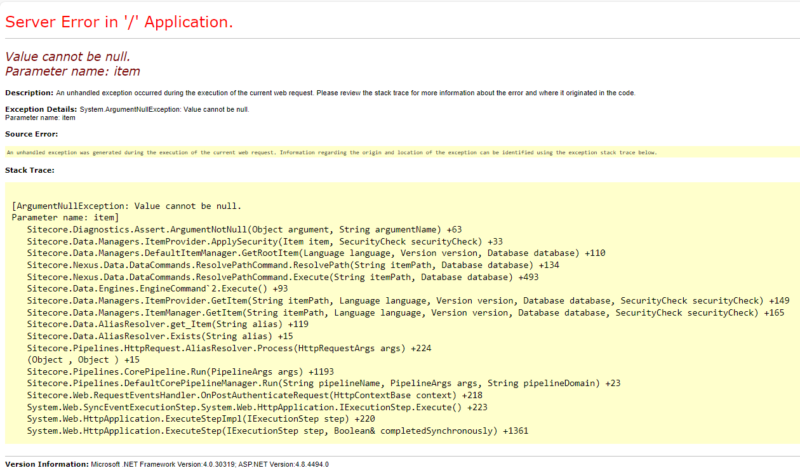Click the 'Version Information:' label
The image size is (800, 468).
[46, 464]
